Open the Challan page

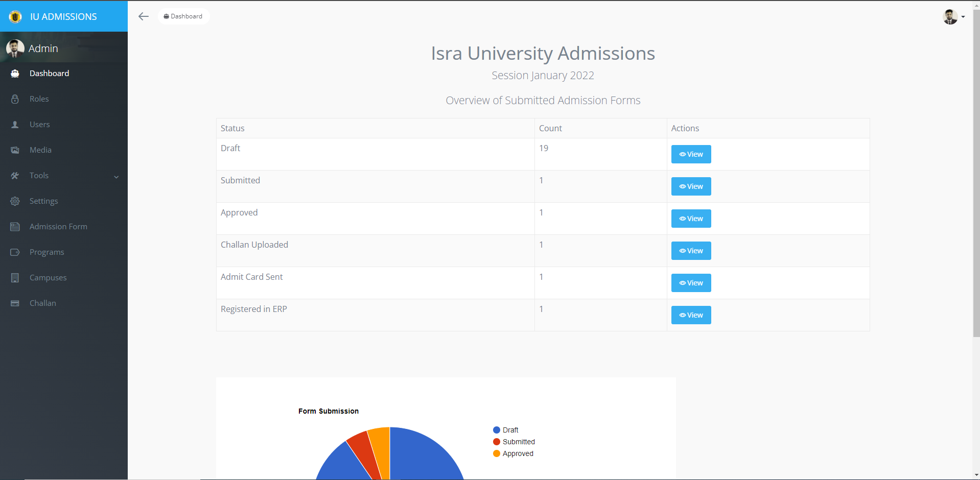point(64,303)
